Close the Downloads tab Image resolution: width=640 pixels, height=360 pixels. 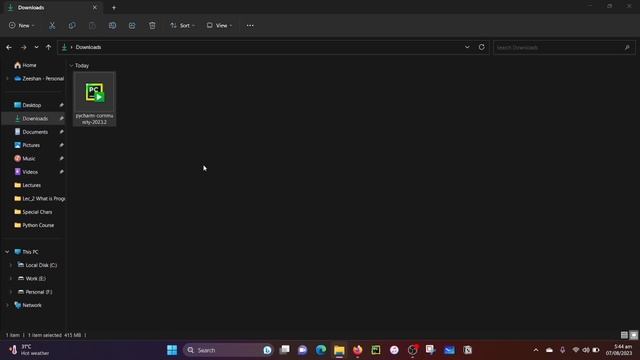tap(95, 7)
